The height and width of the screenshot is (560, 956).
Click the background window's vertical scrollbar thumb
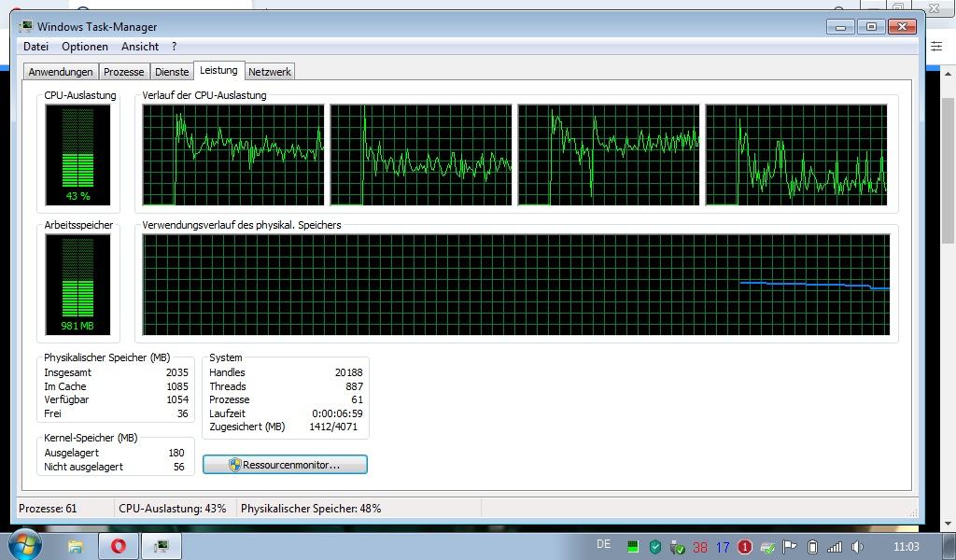[x=949, y=171]
